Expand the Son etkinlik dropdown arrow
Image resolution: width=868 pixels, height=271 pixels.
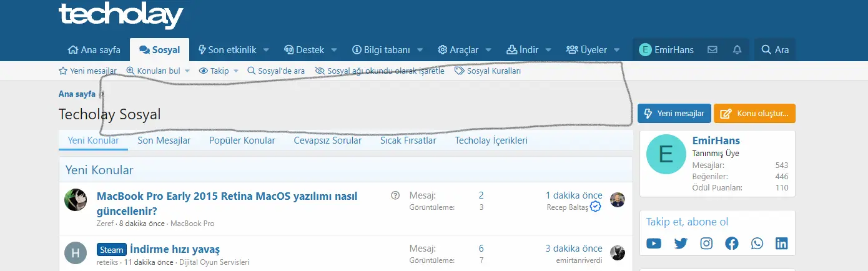(x=266, y=50)
